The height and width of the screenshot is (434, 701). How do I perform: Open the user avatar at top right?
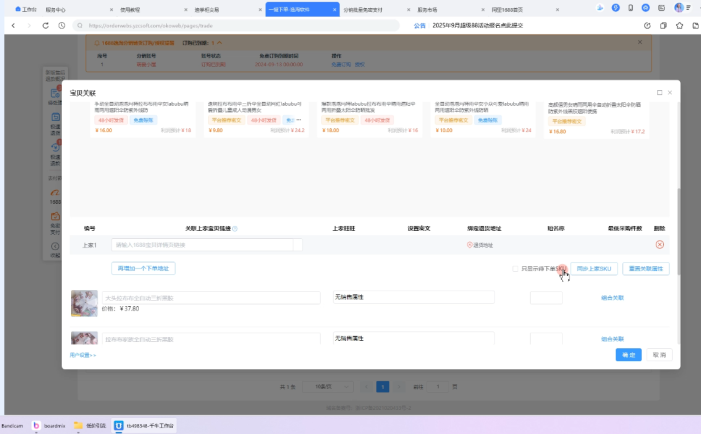[679, 8]
